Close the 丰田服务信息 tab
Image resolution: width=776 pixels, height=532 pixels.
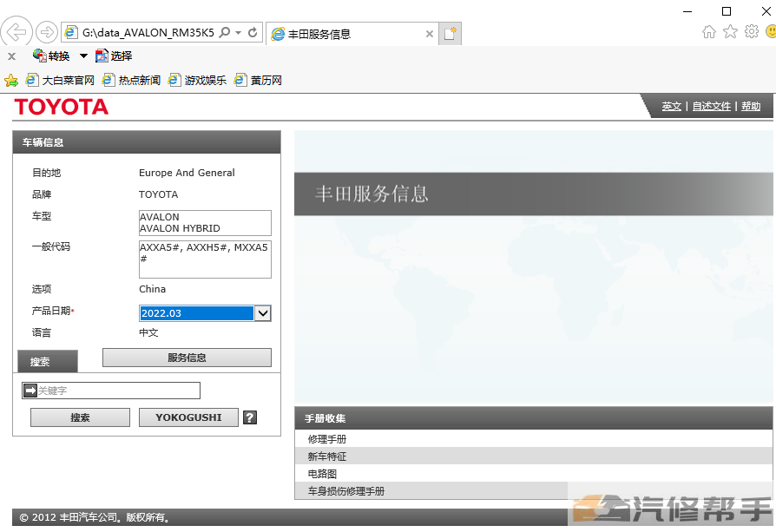tap(430, 34)
